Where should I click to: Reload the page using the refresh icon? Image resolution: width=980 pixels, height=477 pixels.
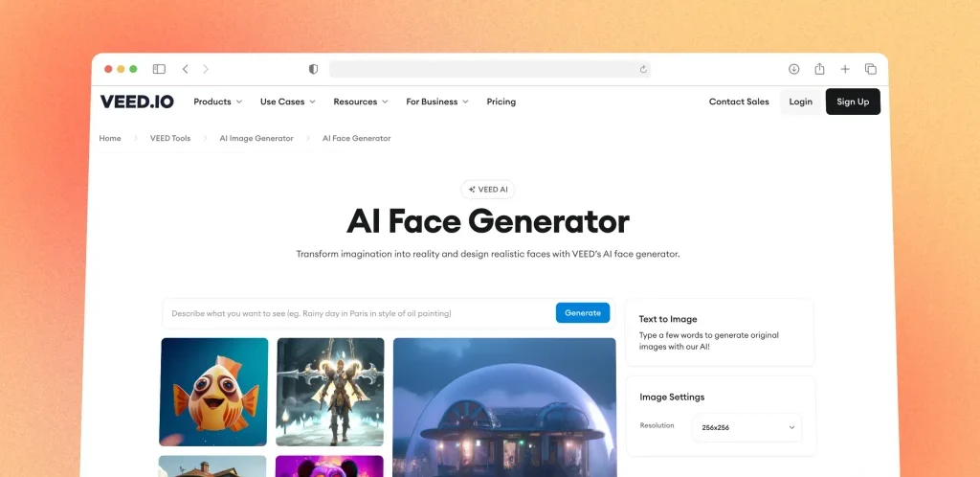643,69
